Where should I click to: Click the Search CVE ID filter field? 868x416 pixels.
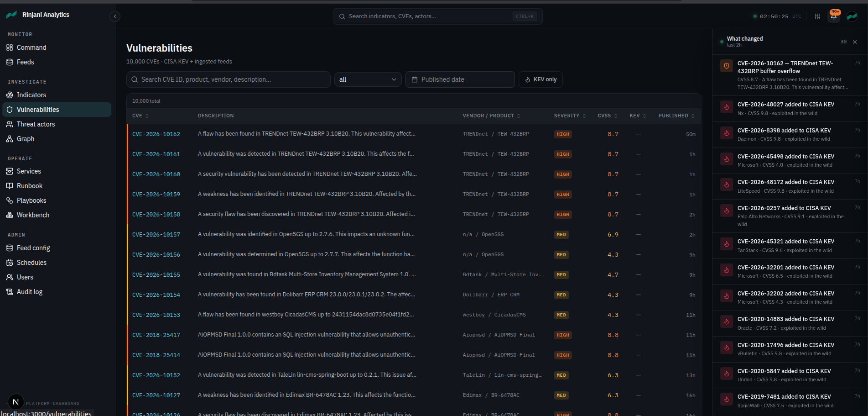228,79
